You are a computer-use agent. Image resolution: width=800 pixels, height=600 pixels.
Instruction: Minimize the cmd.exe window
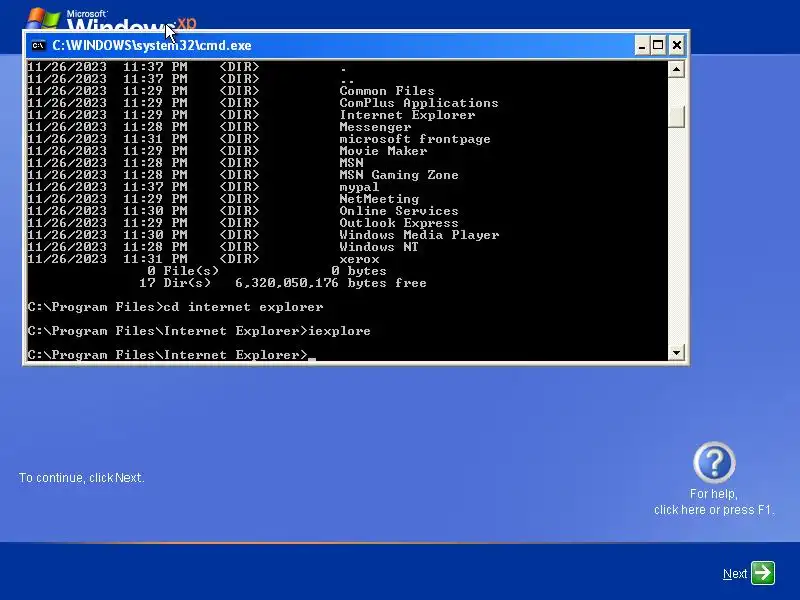[642, 45]
